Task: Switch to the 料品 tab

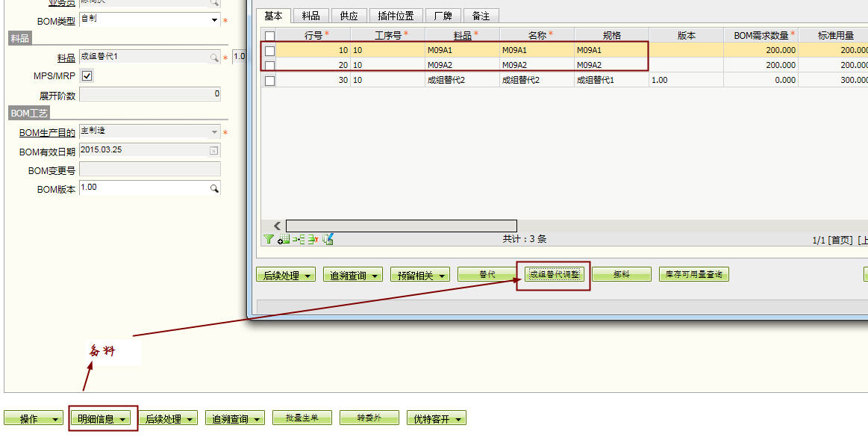Action: coord(310,16)
